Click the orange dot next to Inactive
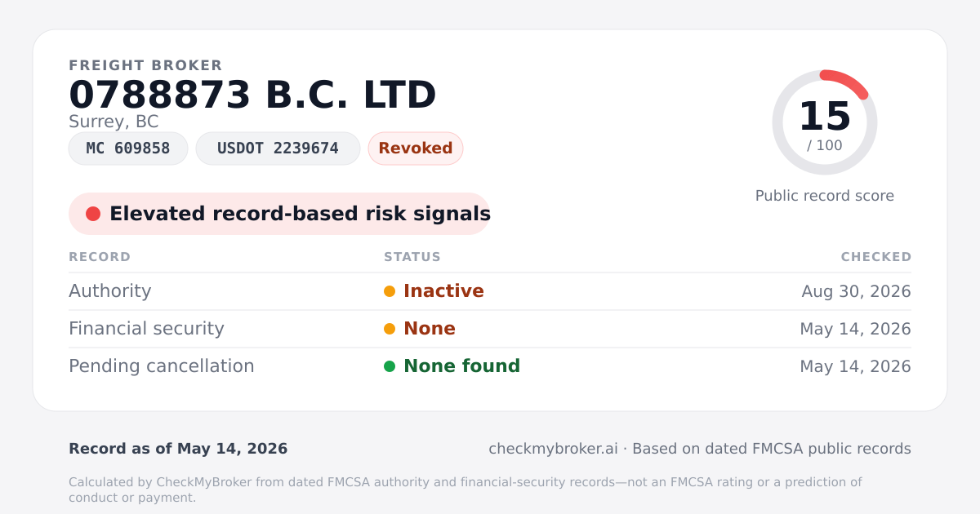This screenshot has height=514, width=980. (390, 291)
